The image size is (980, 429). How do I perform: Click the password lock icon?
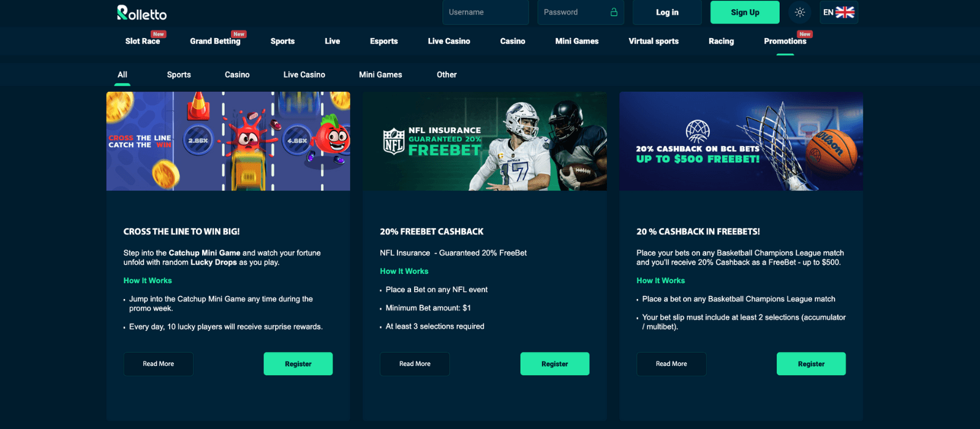coord(614,12)
